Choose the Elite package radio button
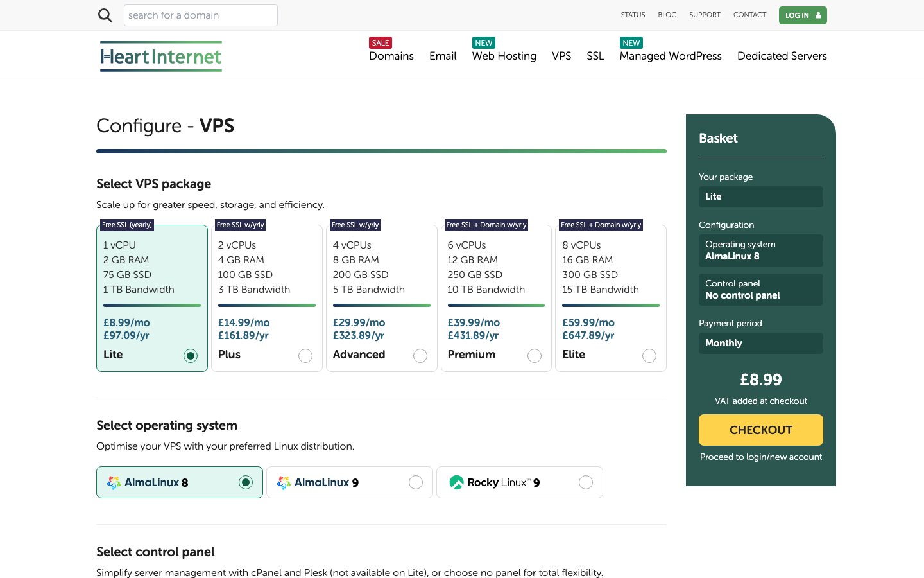 [x=649, y=356]
